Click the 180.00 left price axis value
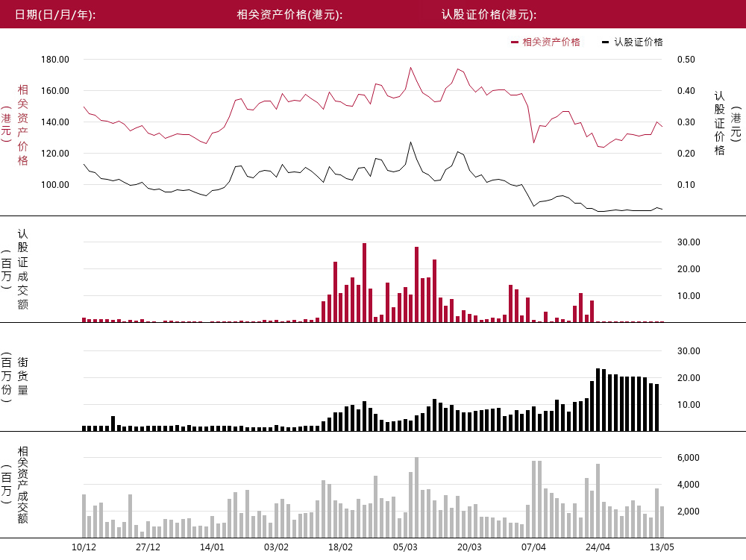Image resolution: width=746 pixels, height=560 pixels. coord(55,60)
